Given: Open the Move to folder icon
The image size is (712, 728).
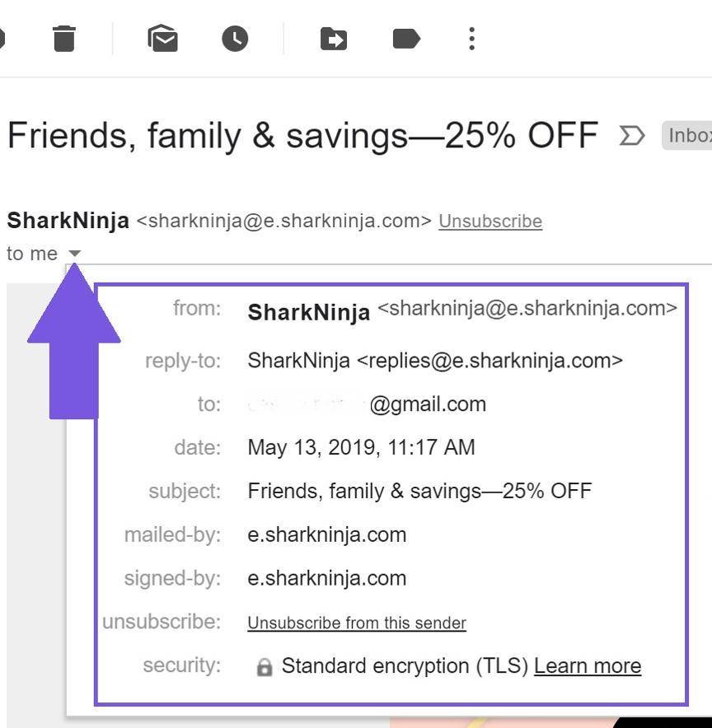Looking at the screenshot, I should (x=333, y=38).
